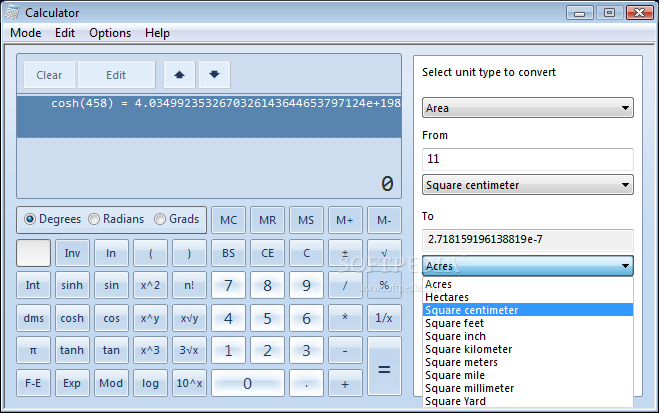Choose Square kilometer from the unit list

click(528, 349)
